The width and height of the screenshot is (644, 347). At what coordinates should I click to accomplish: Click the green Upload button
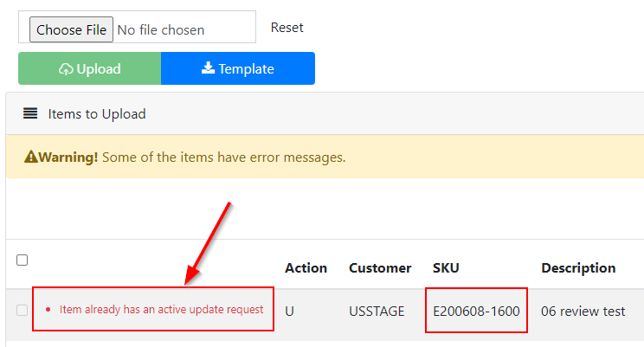pyautogui.click(x=89, y=68)
